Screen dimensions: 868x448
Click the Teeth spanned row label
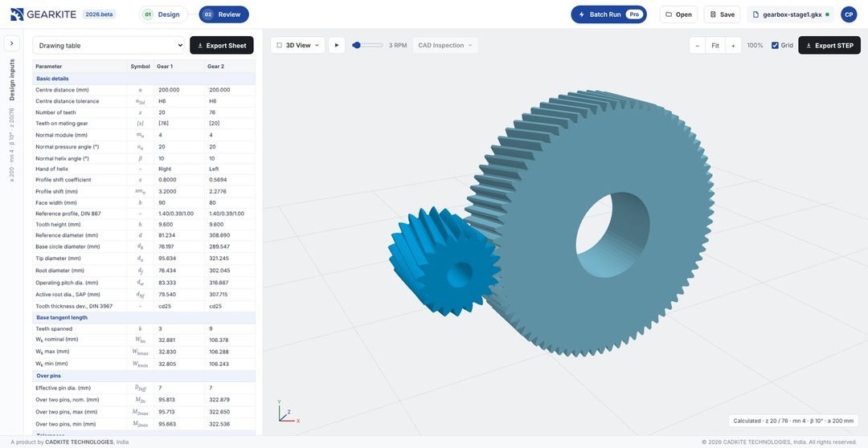click(54, 328)
